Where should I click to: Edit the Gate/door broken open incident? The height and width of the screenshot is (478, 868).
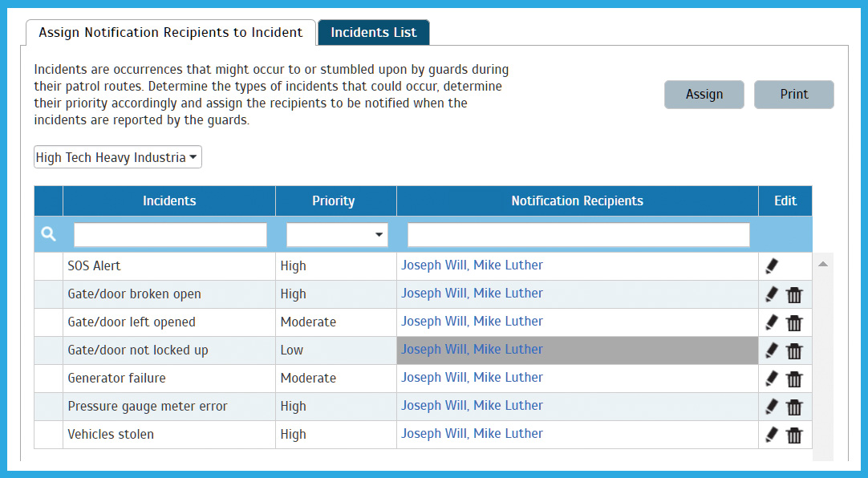(772, 294)
